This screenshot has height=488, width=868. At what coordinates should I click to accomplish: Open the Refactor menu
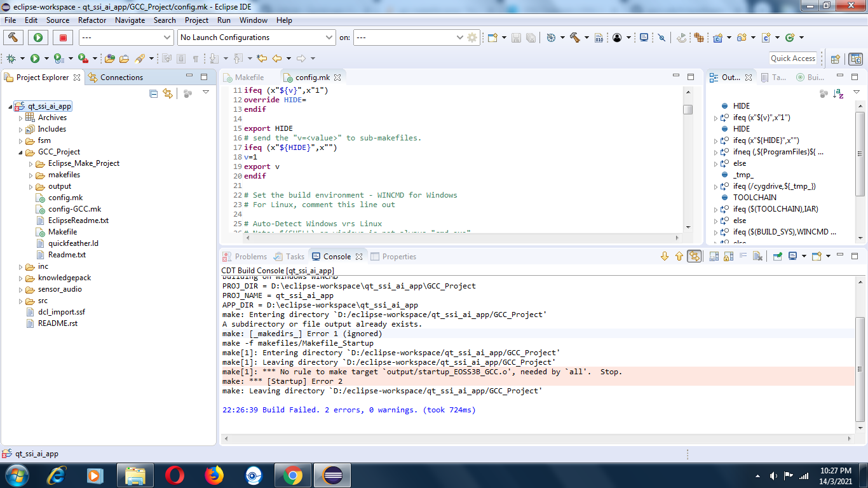92,20
